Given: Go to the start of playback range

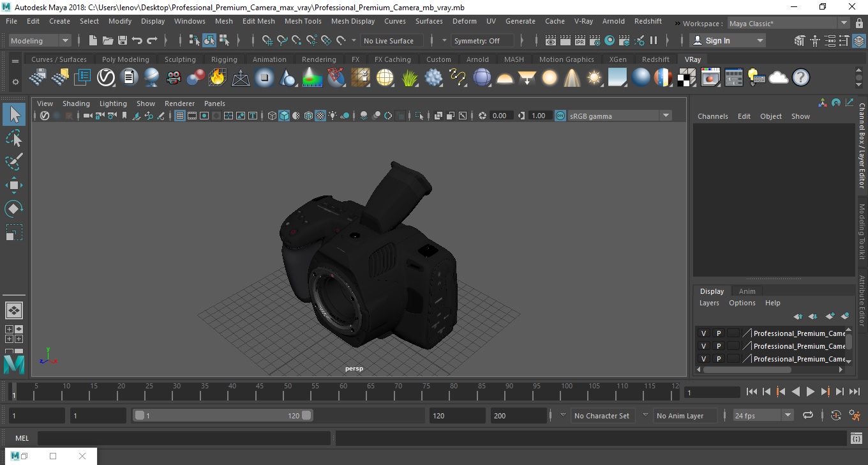Looking at the screenshot, I should point(751,392).
